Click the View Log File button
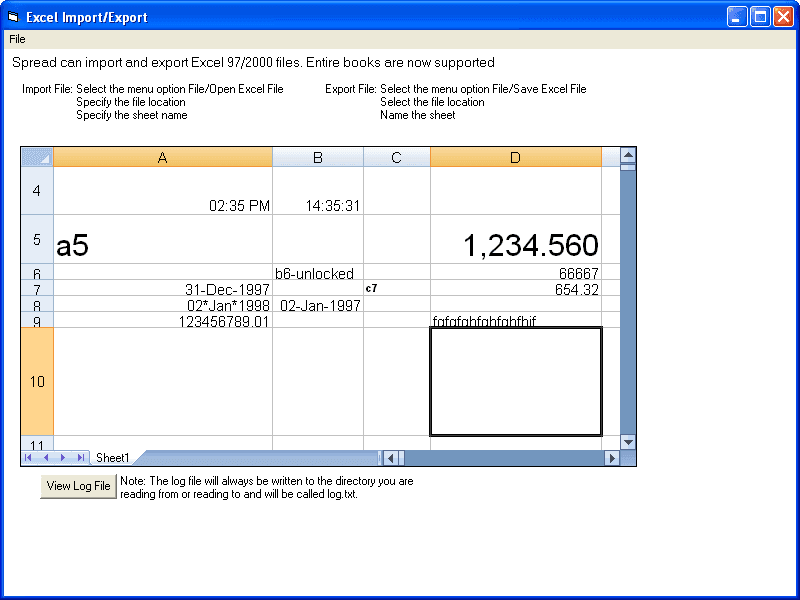Screen dimensions: 800x600 tap(79, 486)
